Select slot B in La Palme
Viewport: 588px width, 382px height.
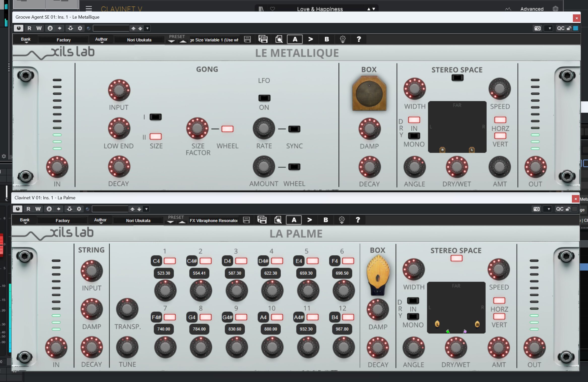point(326,220)
